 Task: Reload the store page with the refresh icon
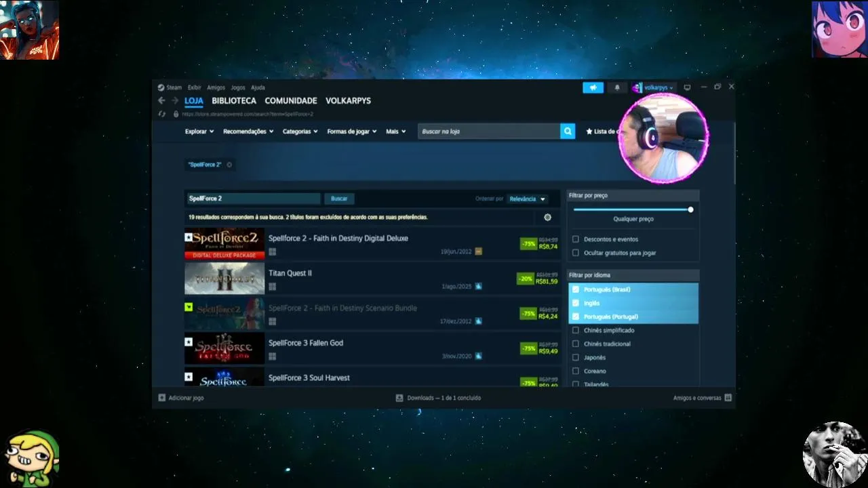click(x=161, y=114)
